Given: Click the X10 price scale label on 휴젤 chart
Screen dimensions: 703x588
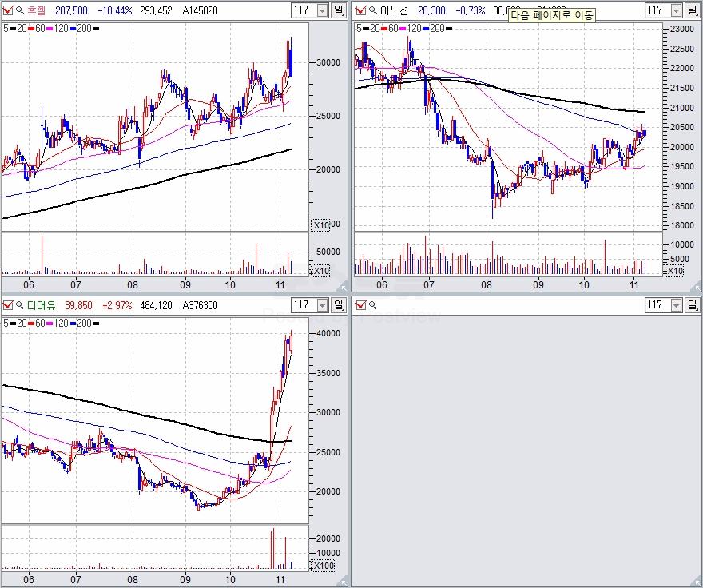Looking at the screenshot, I should (x=320, y=225).
